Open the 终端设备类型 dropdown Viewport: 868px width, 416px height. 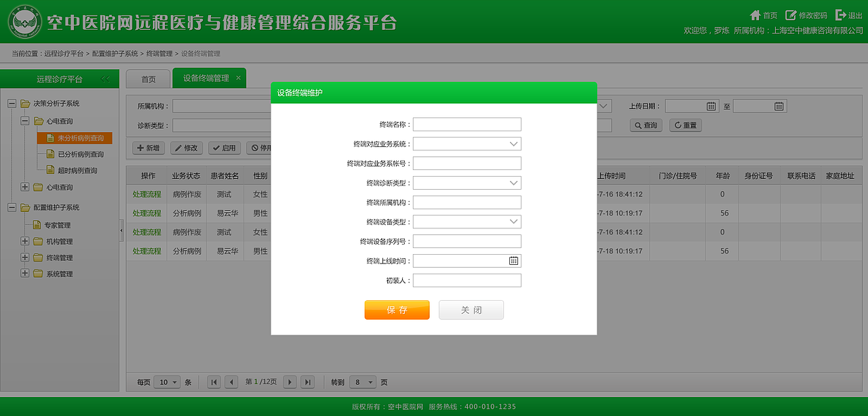467,222
